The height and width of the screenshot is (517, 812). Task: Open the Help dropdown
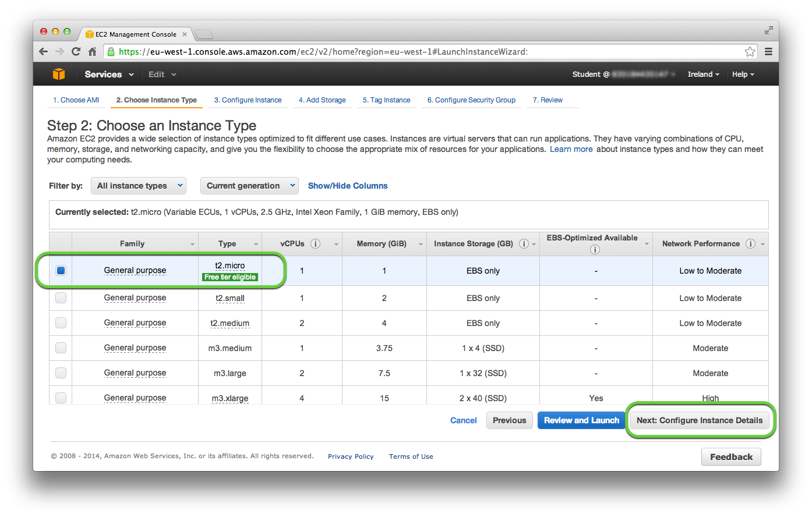(743, 75)
